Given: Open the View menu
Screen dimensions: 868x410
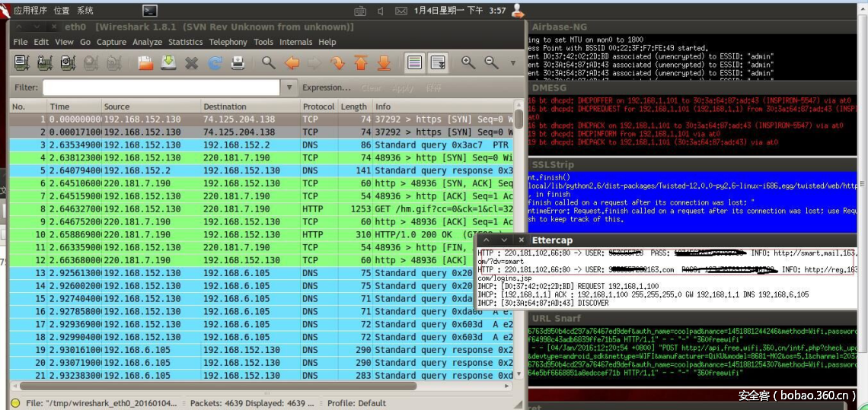Looking at the screenshot, I should pyautogui.click(x=64, y=42).
